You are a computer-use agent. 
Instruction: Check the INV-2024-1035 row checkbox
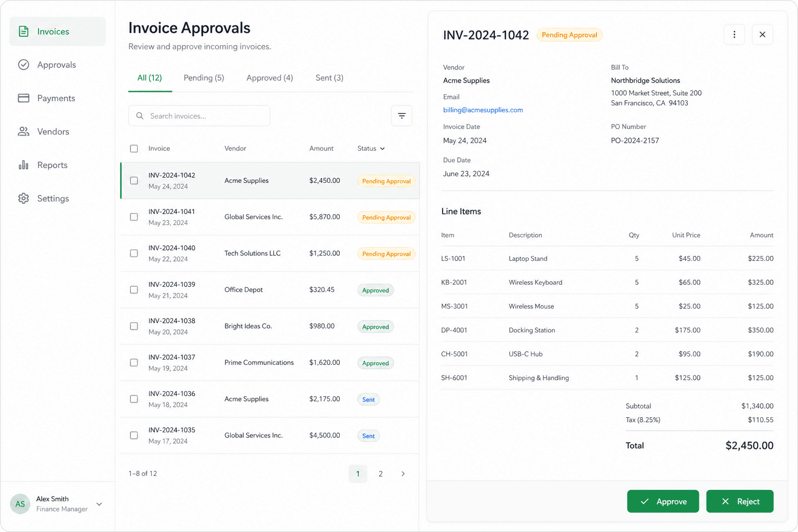pyautogui.click(x=134, y=435)
